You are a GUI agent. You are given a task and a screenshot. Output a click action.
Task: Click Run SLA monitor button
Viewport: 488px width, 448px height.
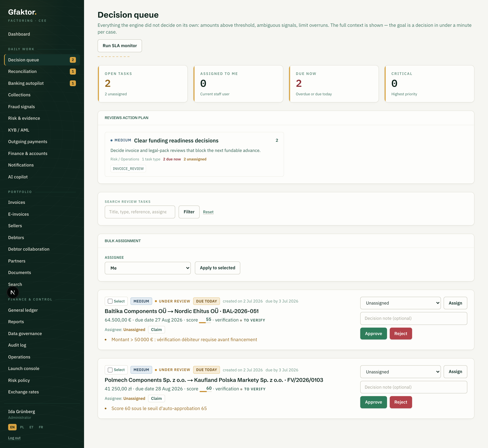coord(120,46)
